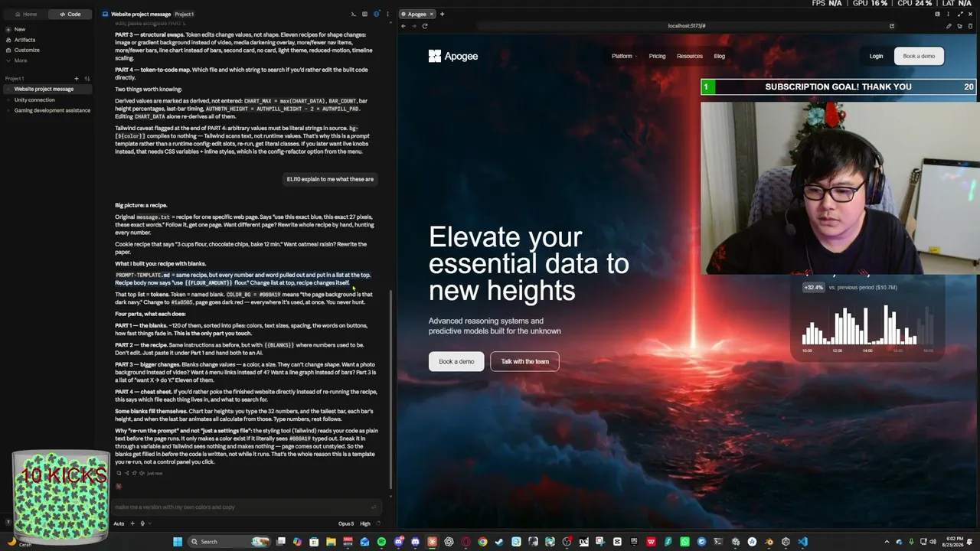
Task: Close the Apogee preview tab
Action: coord(432,14)
